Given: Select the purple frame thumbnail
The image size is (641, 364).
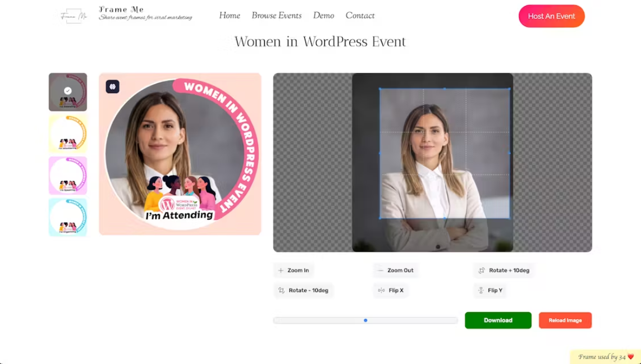Looking at the screenshot, I should point(68,176).
